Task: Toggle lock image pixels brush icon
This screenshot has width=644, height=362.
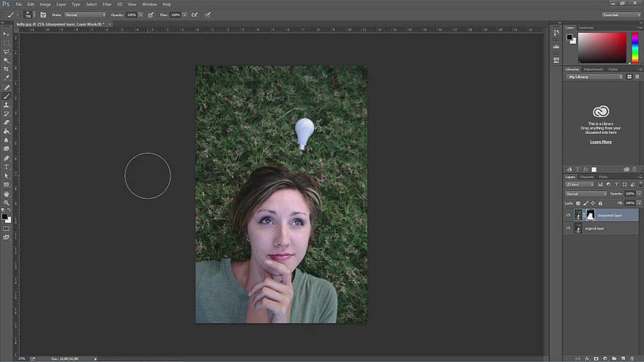Action: pyautogui.click(x=585, y=203)
